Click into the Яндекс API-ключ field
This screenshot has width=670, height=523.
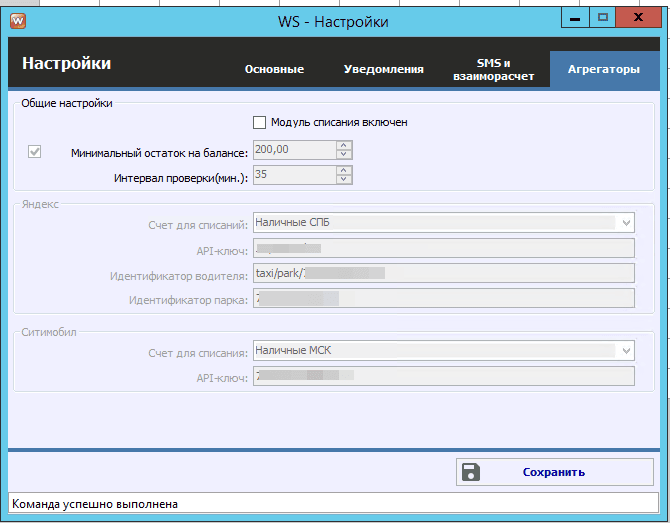(x=444, y=248)
